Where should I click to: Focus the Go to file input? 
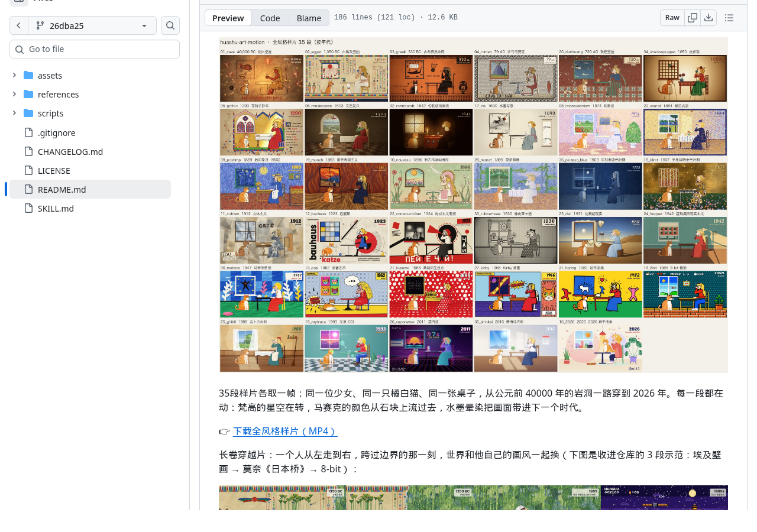(x=95, y=49)
